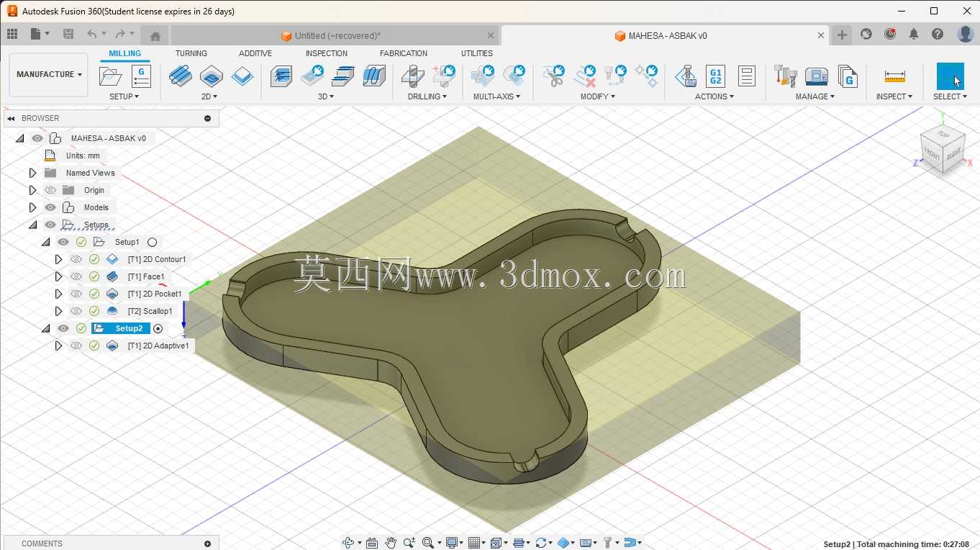Image resolution: width=980 pixels, height=550 pixels.
Task: Click the Save disk icon
Action: coord(68,34)
